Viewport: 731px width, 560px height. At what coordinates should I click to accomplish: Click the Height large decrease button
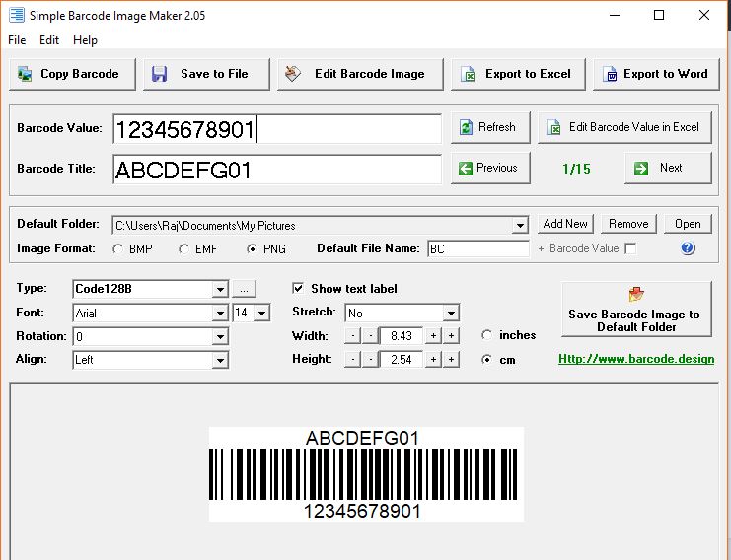353,359
